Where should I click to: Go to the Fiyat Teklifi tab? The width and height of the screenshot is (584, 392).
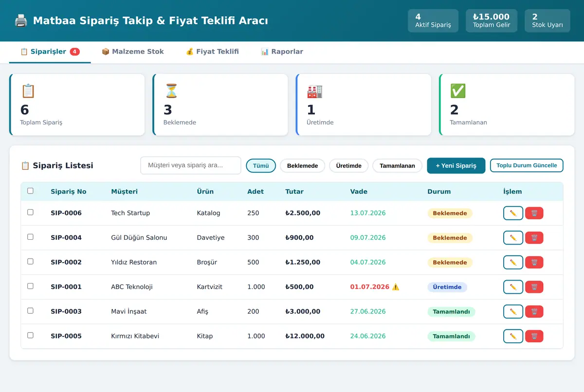point(212,52)
